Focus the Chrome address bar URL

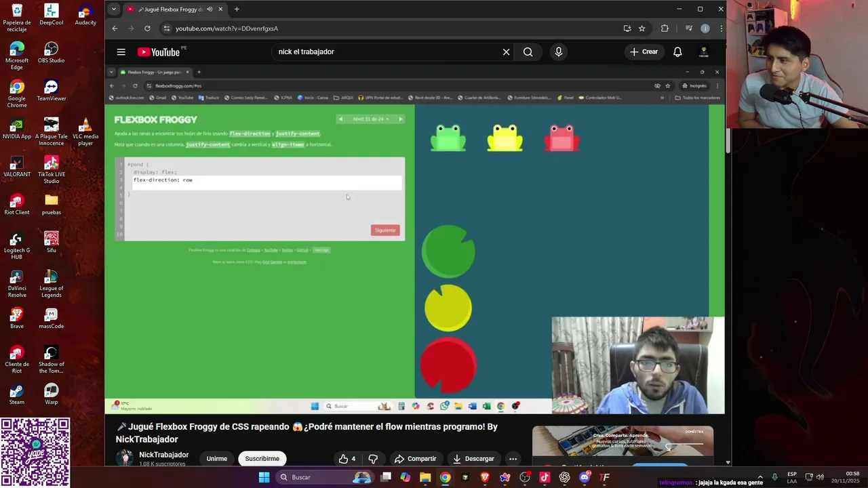click(x=226, y=28)
